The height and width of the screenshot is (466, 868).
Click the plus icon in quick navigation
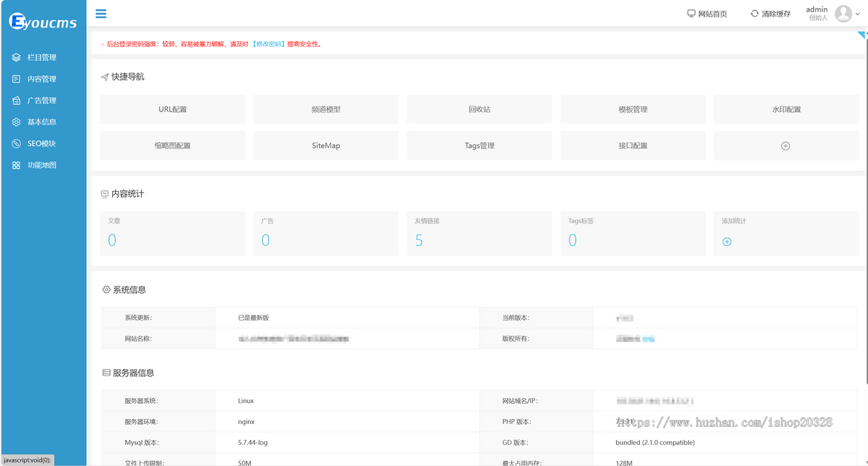pos(786,146)
